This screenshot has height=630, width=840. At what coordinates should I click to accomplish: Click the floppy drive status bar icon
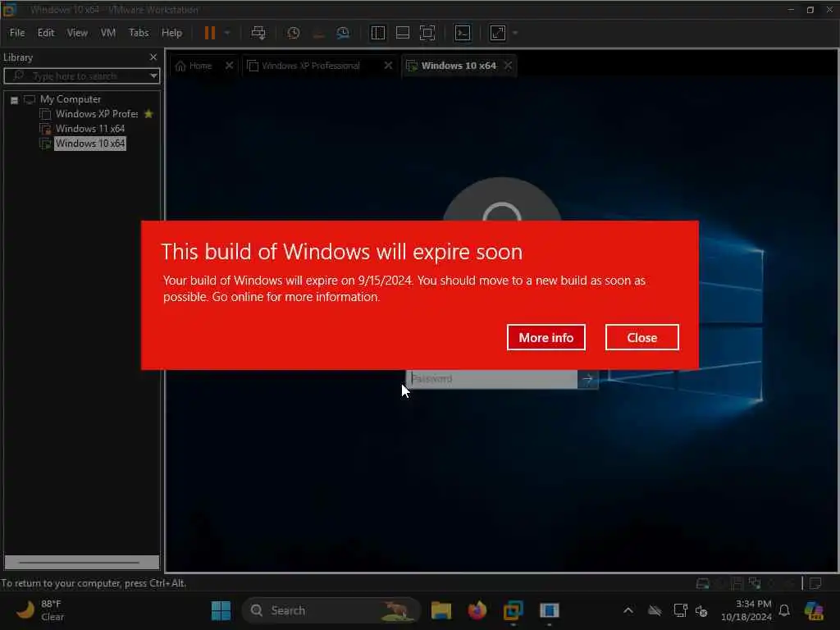pos(737,583)
